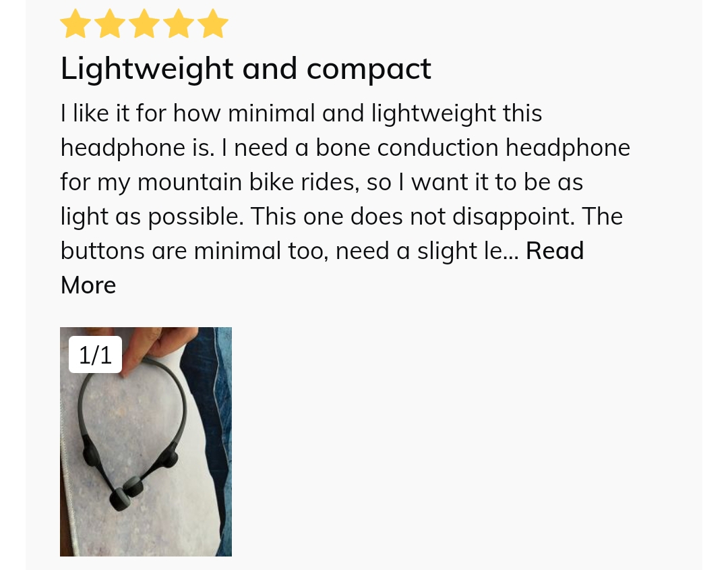Tap the fourth rating star
The width and height of the screenshot is (728, 570).
(x=179, y=24)
